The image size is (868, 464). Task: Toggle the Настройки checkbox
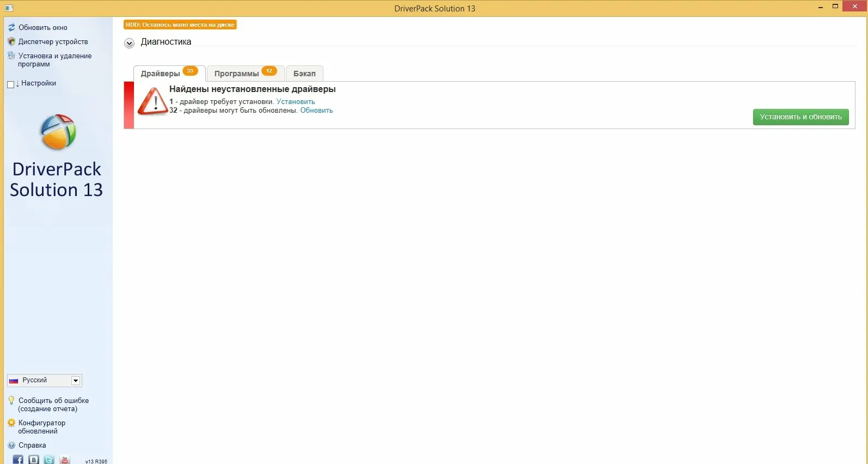(10, 84)
